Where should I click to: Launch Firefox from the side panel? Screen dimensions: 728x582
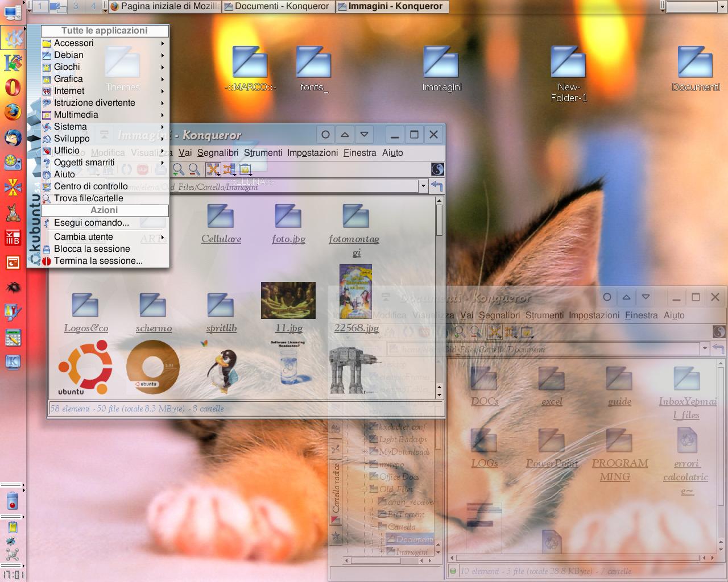click(13, 113)
